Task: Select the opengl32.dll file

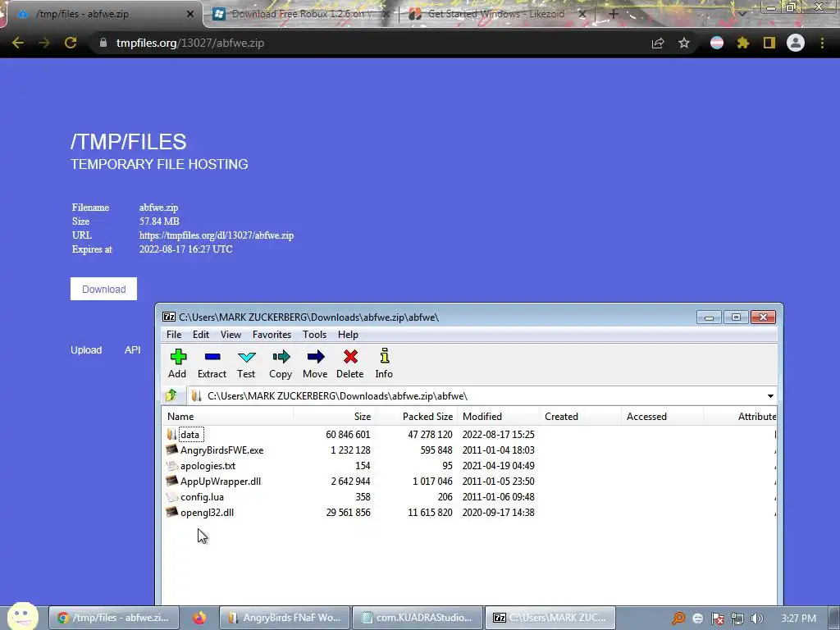Action: coord(207,512)
